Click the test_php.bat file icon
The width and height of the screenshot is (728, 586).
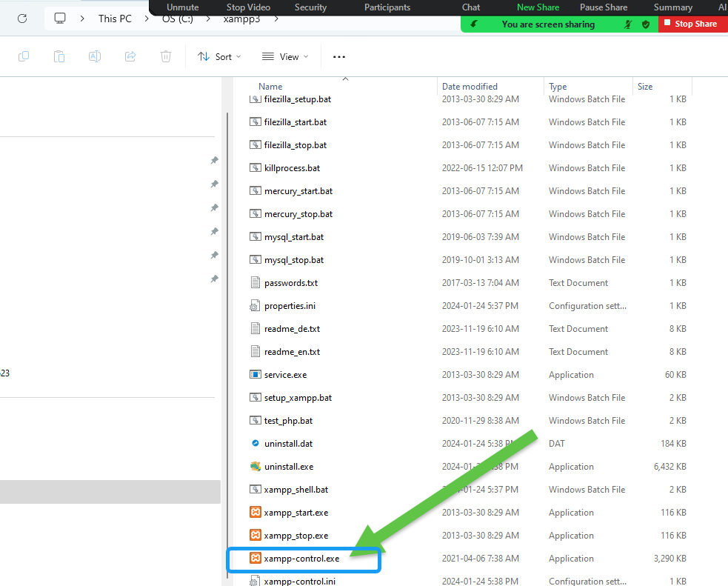[255, 420]
